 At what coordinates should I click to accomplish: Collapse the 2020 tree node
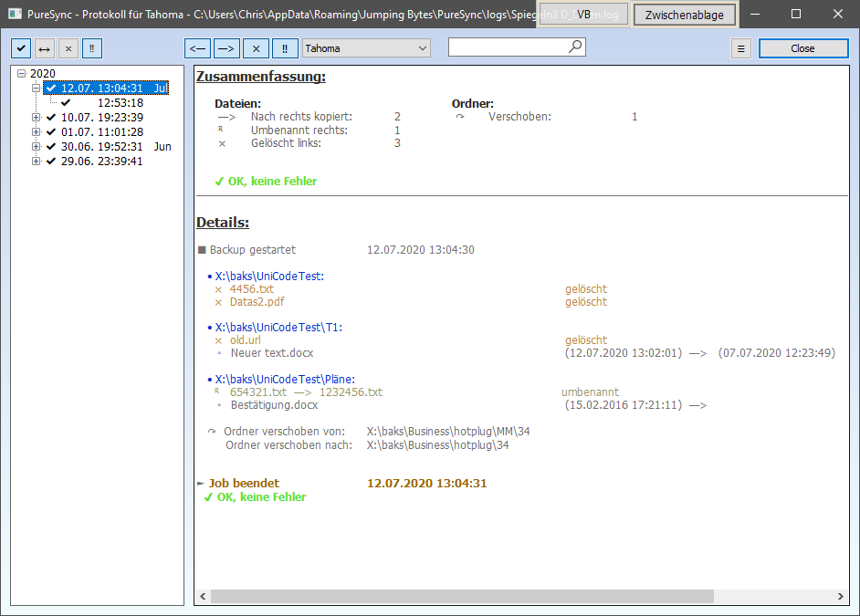coord(20,73)
